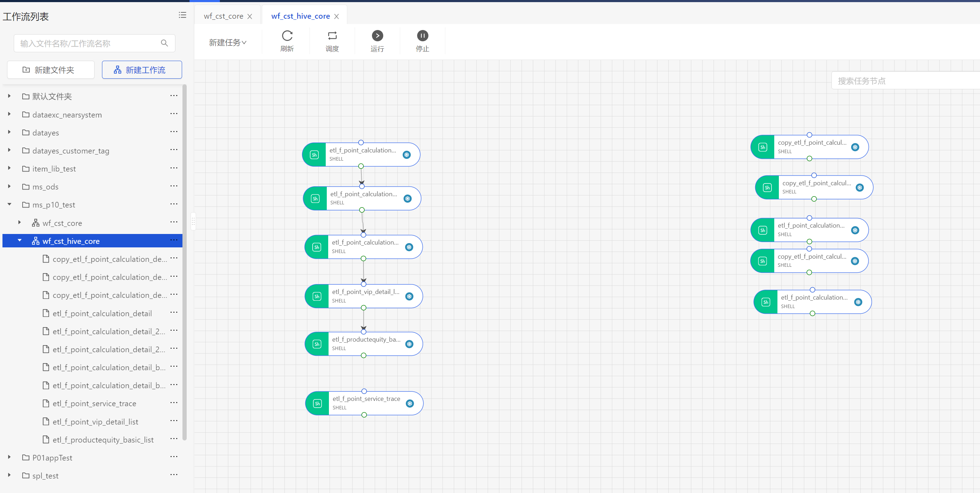Image resolution: width=980 pixels, height=493 pixels.
Task: Select the wf_cst_core workflow in tree
Action: tap(62, 223)
